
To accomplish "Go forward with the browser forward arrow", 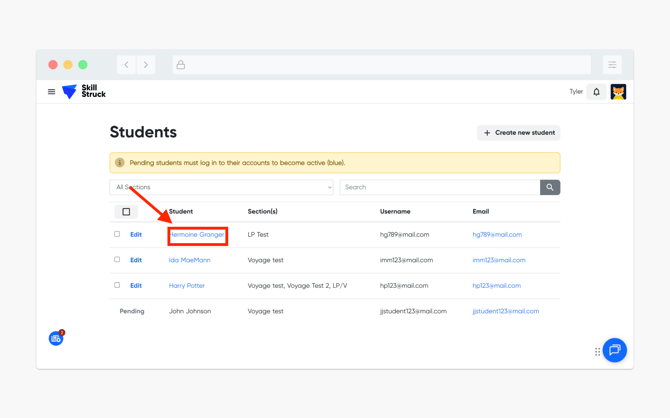I will [146, 65].
